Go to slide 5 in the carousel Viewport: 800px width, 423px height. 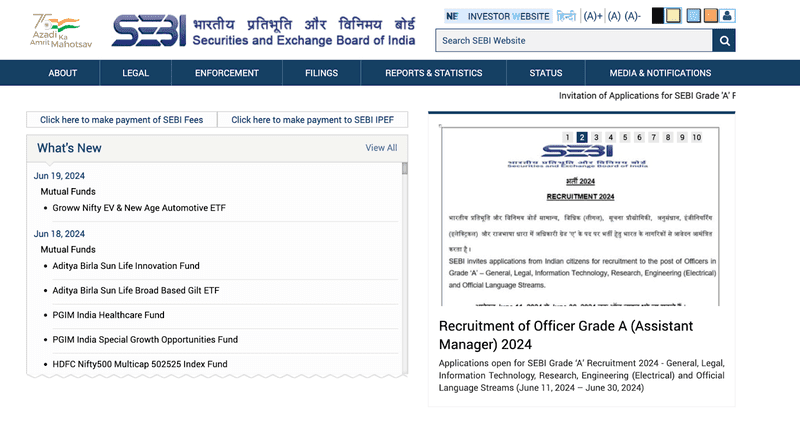click(x=624, y=137)
